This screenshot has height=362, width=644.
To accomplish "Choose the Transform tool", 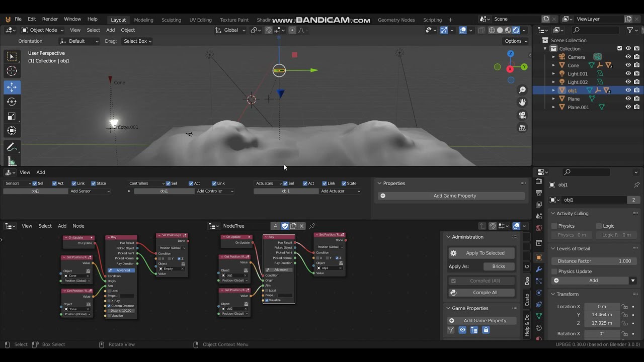I will [12, 131].
